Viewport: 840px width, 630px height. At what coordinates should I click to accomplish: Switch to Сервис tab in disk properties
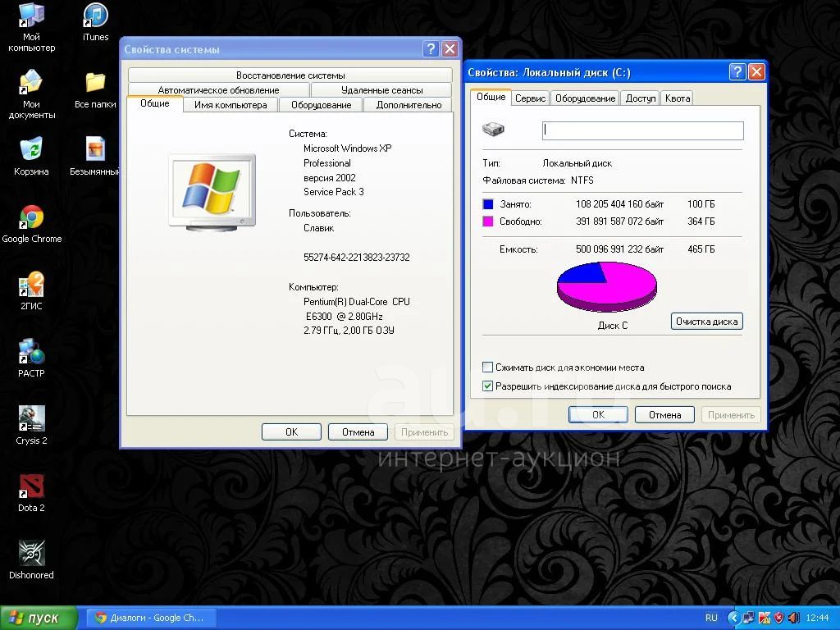[531, 98]
